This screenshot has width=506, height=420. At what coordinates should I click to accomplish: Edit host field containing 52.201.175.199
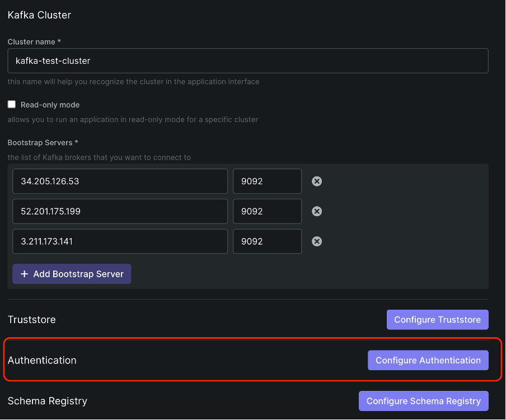pyautogui.click(x=120, y=211)
